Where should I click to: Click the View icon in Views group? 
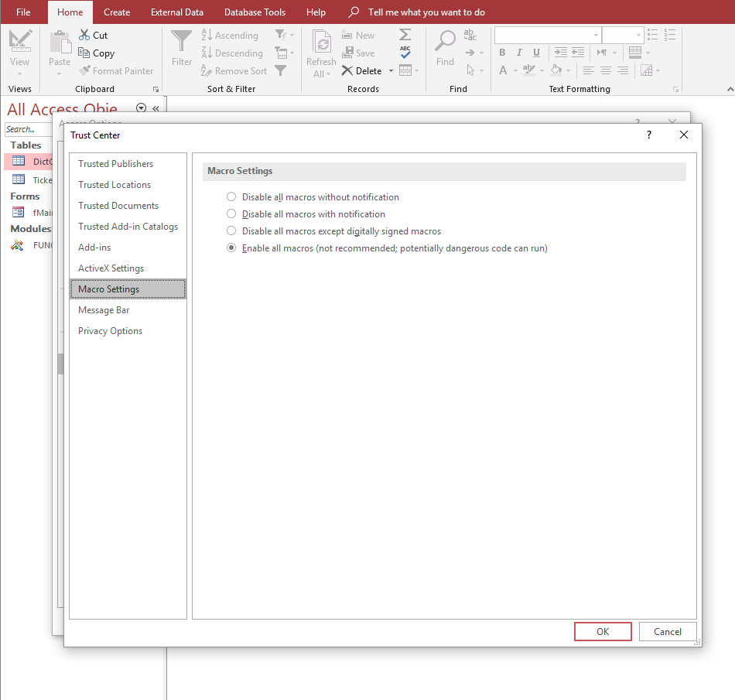[20, 42]
